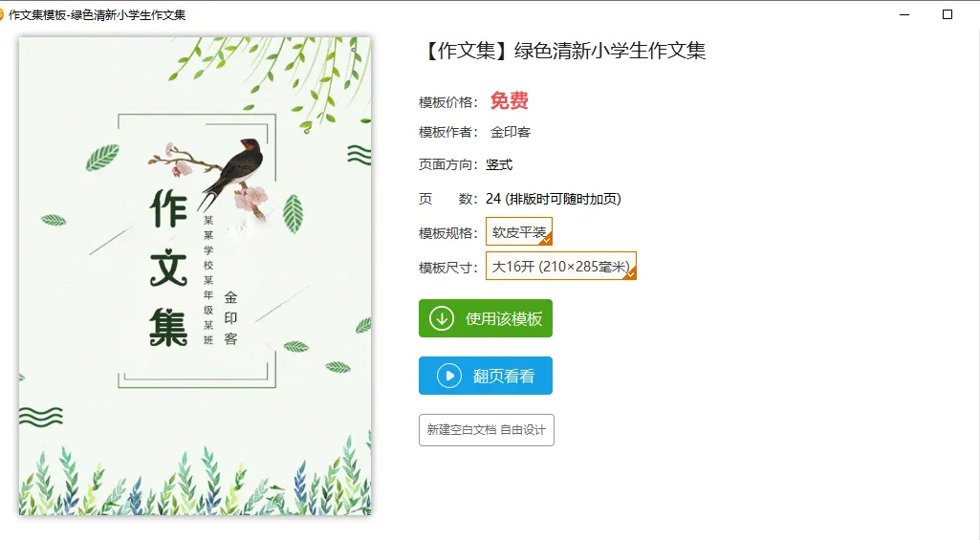This screenshot has width=980, height=540.
Task: Maximize the template window
Action: tap(947, 14)
